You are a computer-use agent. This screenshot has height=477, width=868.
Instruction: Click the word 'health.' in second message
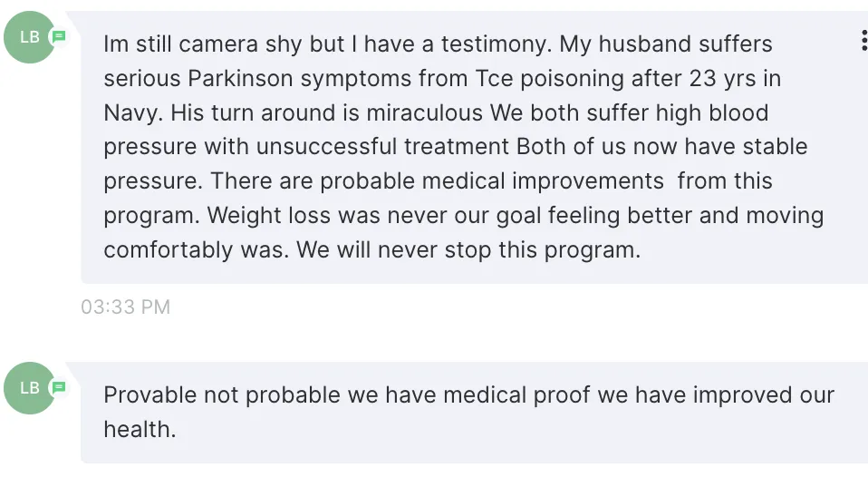(x=140, y=430)
